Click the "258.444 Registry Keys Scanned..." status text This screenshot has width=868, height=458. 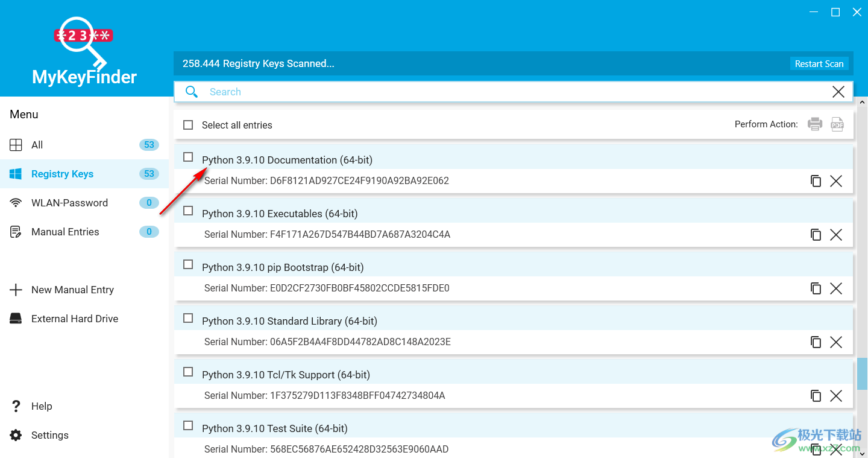coord(258,63)
